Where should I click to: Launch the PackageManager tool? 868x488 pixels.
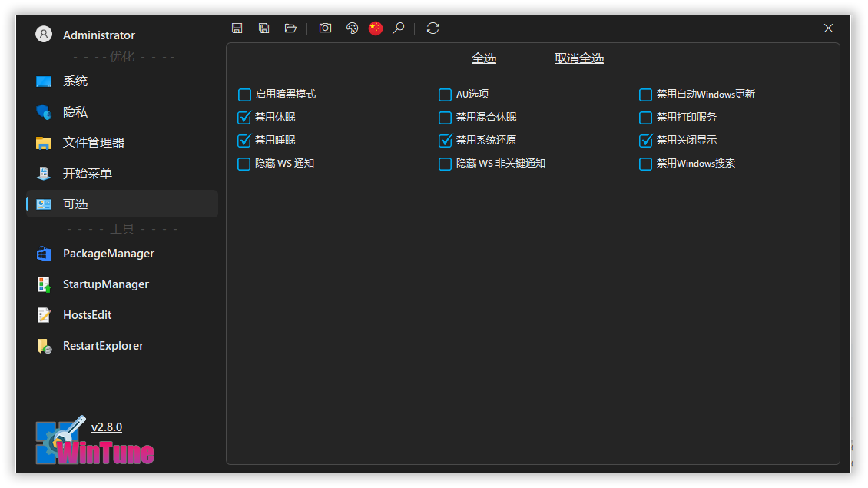point(108,254)
